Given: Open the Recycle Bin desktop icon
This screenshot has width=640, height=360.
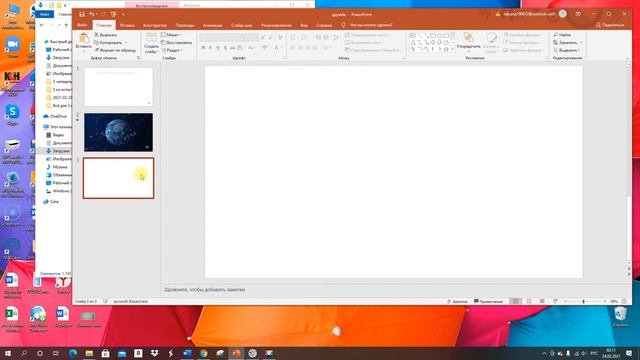Looking at the screenshot, I should click(620, 316).
